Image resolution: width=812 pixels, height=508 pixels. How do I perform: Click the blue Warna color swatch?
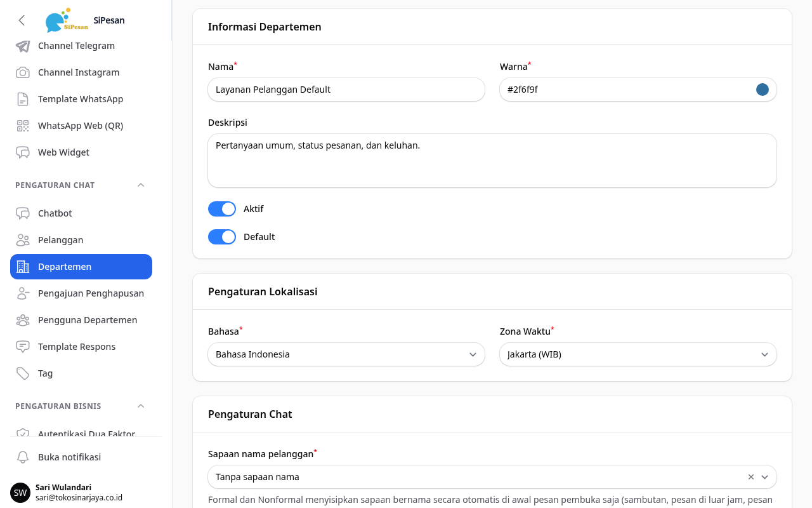click(x=763, y=90)
